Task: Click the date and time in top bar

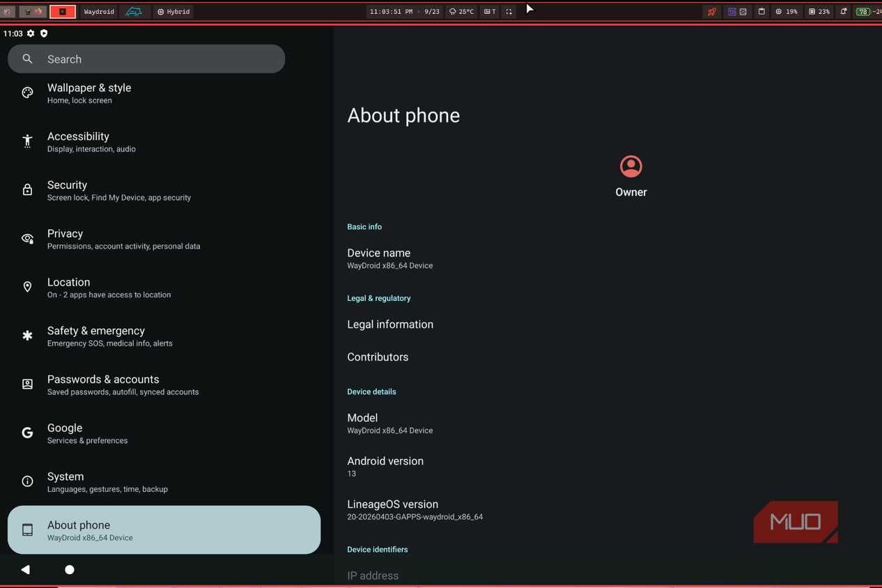Action: point(405,12)
